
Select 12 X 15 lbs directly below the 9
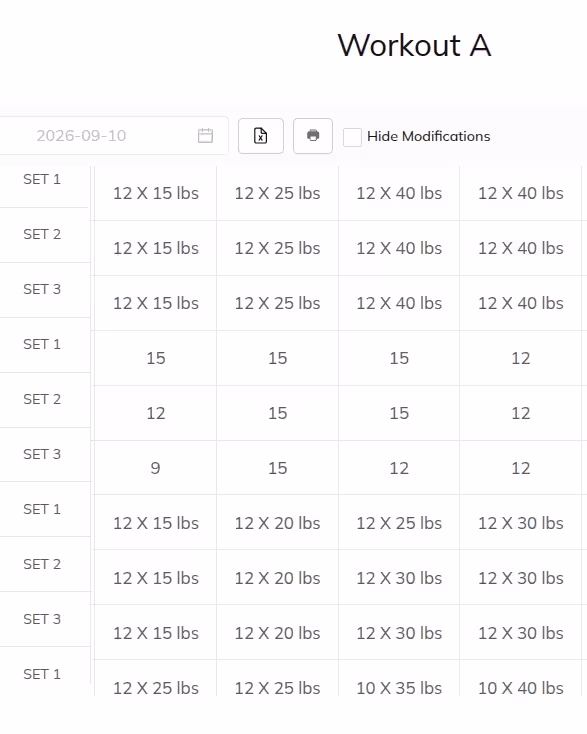(155, 523)
